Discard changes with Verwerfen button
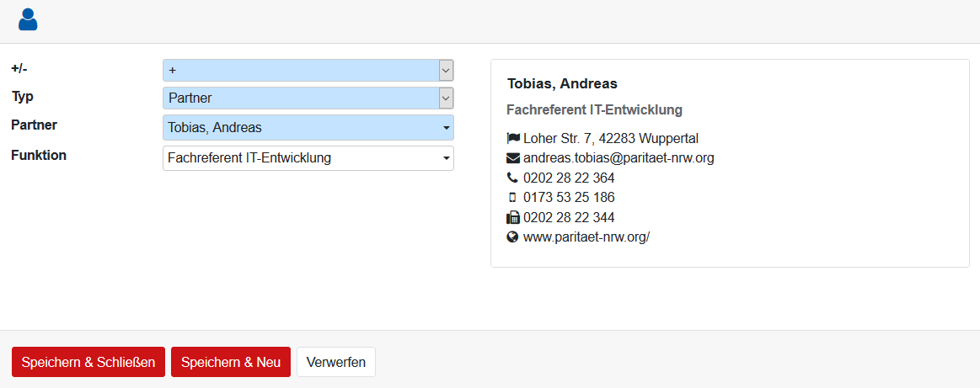The width and height of the screenshot is (980, 388). click(336, 362)
